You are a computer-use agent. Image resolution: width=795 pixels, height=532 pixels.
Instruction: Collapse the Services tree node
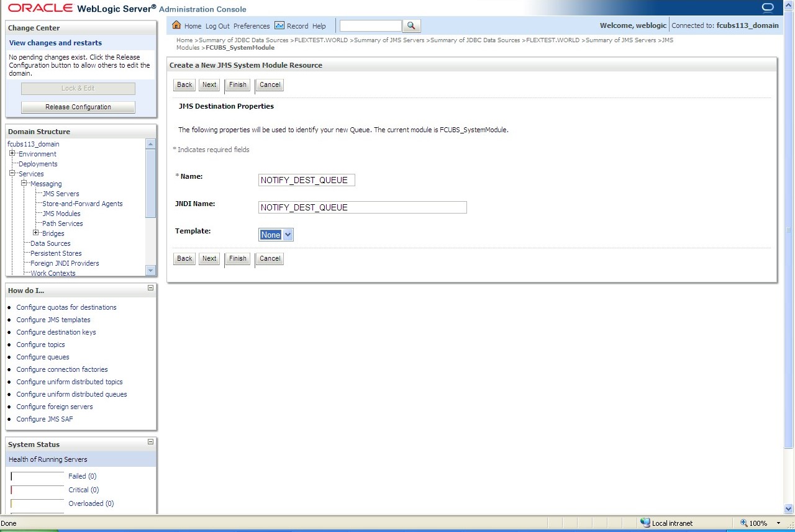point(12,173)
